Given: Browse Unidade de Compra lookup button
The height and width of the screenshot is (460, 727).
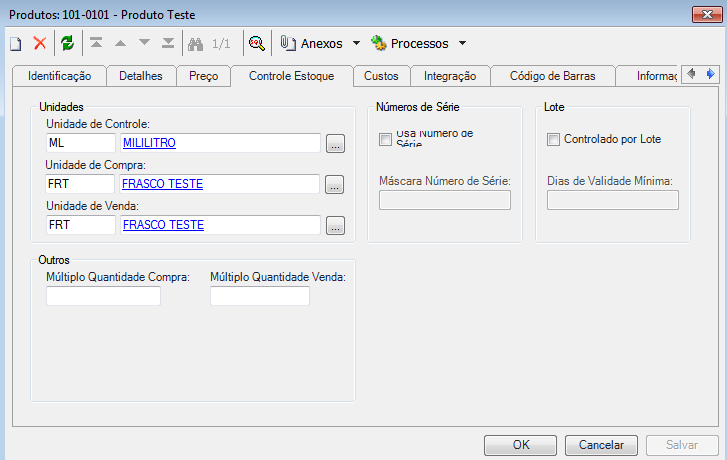Looking at the screenshot, I should [334, 185].
